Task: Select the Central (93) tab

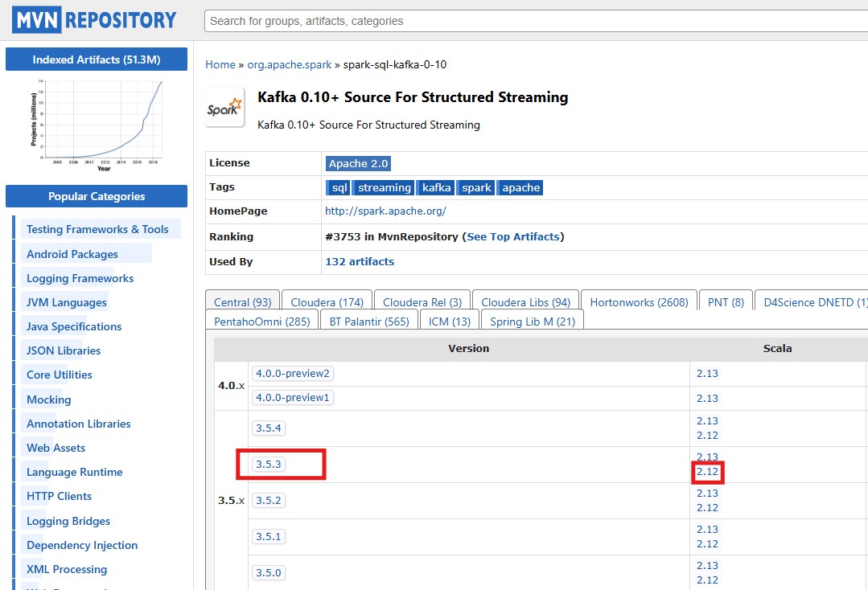Action: (242, 302)
